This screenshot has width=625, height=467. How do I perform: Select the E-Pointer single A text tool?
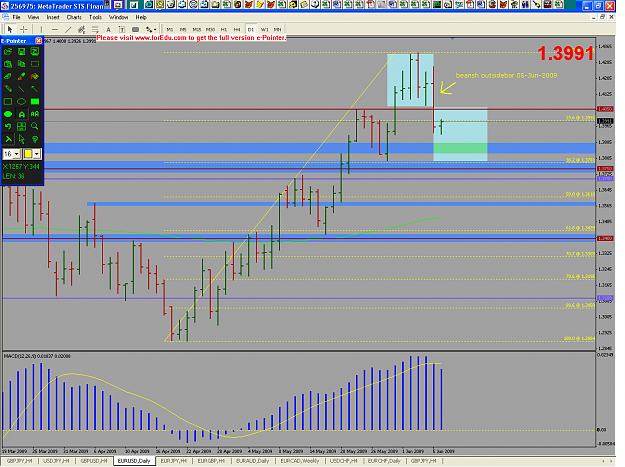click(x=22, y=114)
